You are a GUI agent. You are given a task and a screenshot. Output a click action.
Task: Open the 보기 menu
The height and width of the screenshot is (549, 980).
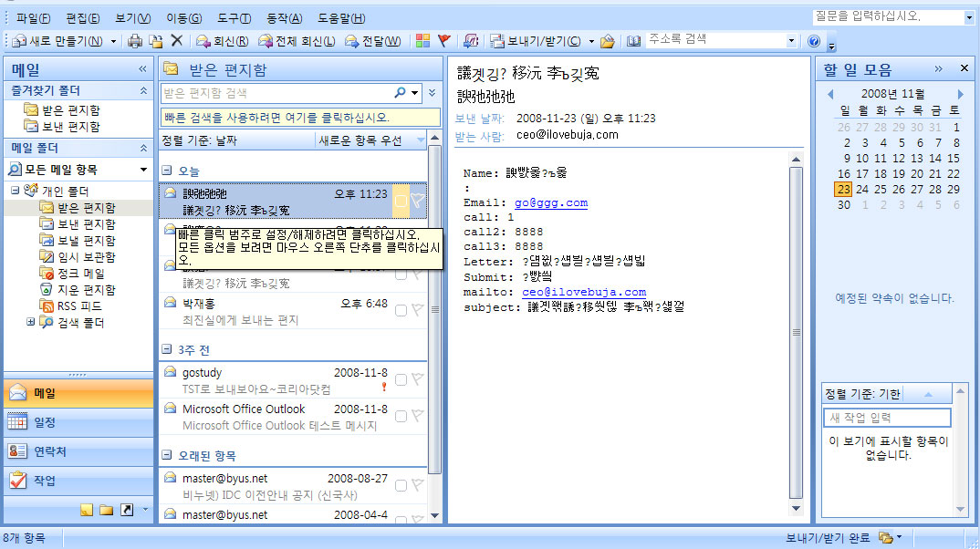[132, 18]
